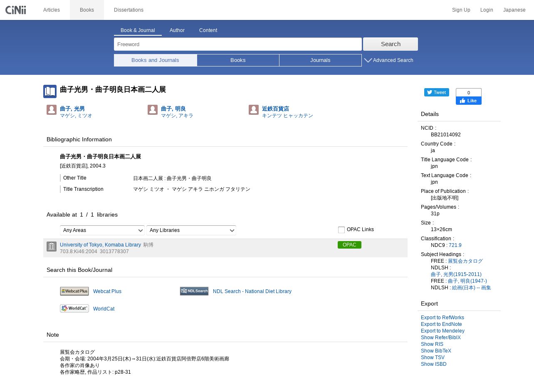534x392 pixels.
Task: Click the NDL Search logo icon
Action: 194,291
